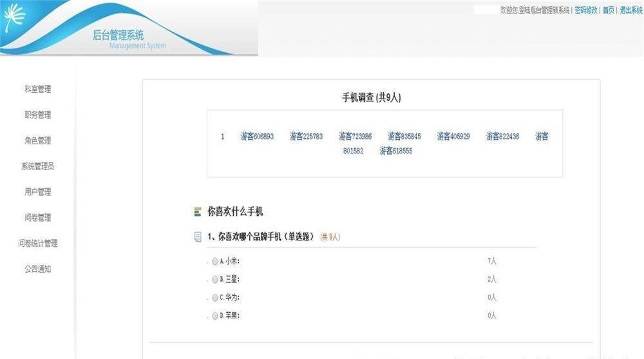
Task: Open 公告通知 in the sidebar
Action: click(38, 269)
